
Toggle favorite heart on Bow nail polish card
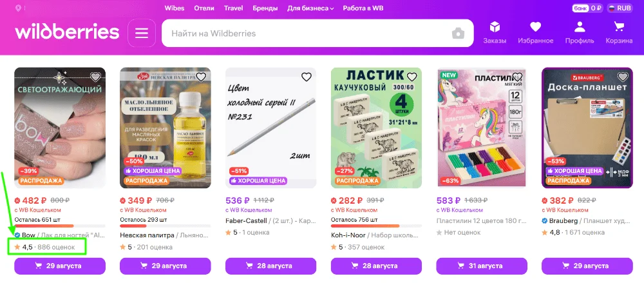(x=95, y=77)
